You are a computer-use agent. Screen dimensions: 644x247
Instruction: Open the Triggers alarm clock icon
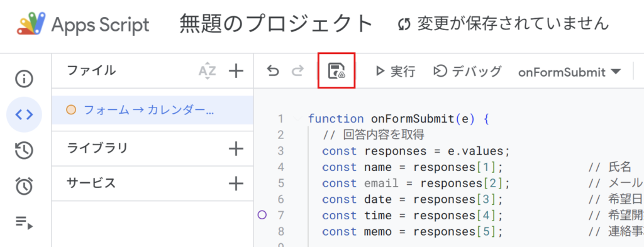tap(24, 186)
